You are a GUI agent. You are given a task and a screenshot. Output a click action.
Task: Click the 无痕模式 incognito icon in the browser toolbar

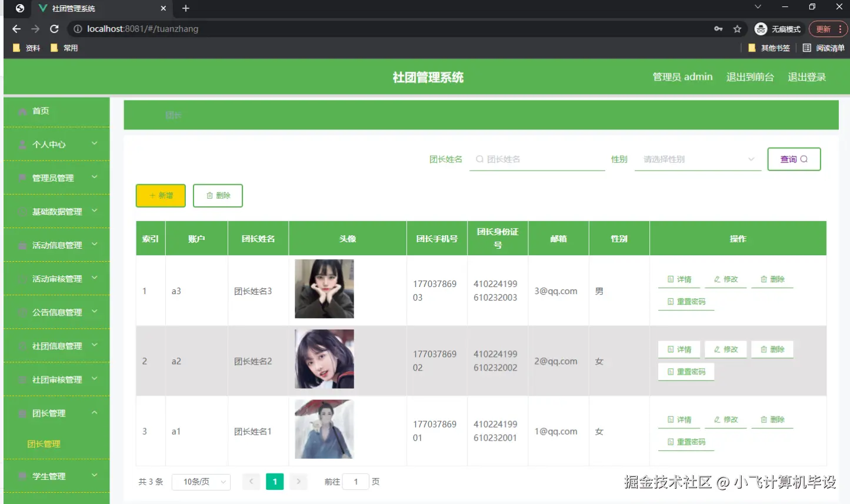pyautogui.click(x=762, y=28)
